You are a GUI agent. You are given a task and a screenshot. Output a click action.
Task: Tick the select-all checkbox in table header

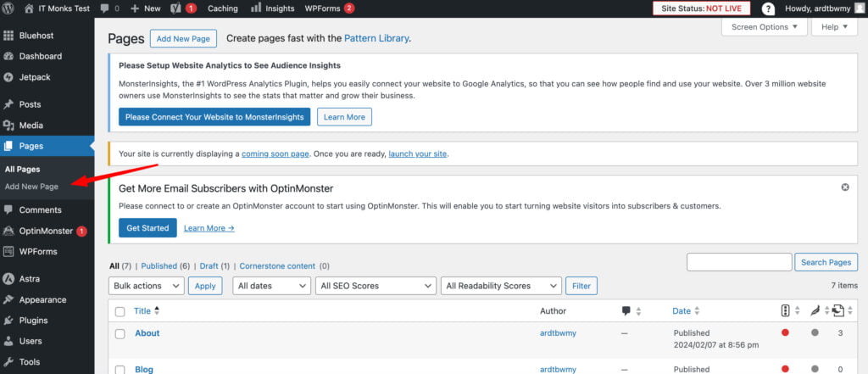coord(120,311)
